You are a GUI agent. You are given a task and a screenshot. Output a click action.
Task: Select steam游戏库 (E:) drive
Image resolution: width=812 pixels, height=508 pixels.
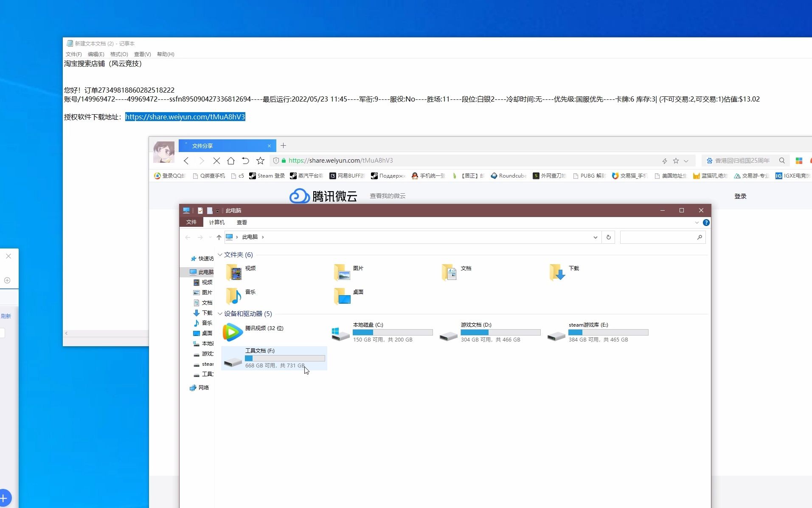pos(598,332)
